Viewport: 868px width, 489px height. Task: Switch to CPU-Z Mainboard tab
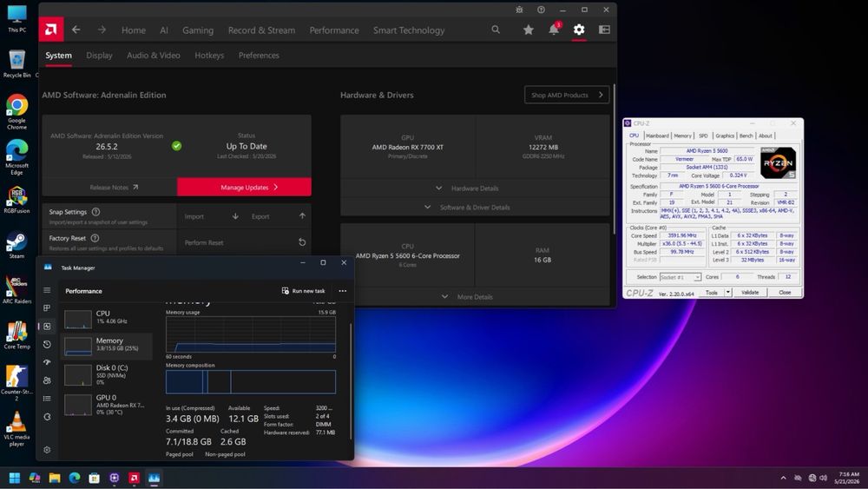point(657,135)
